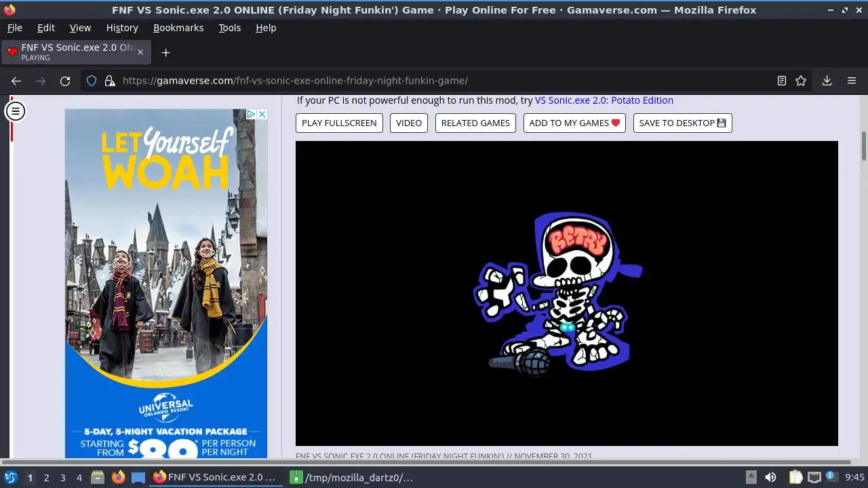The height and width of the screenshot is (488, 868).
Task: Open clipboard manager tray icon
Action: pyautogui.click(x=795, y=478)
